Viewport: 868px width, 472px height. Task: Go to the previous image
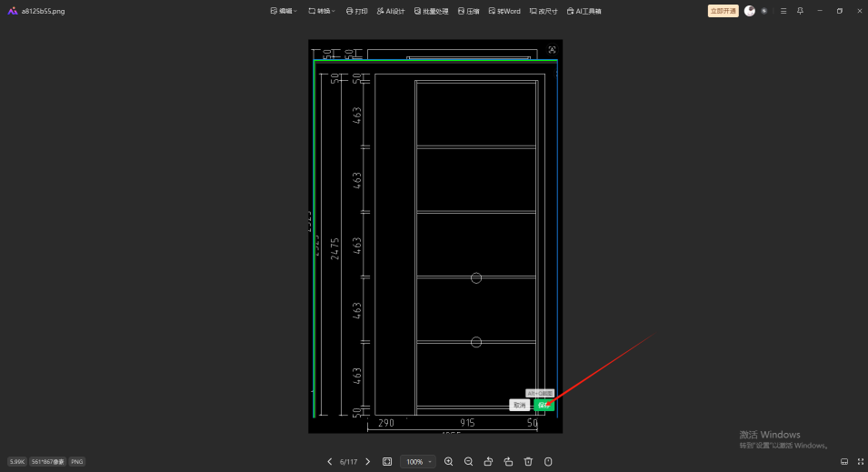point(330,461)
